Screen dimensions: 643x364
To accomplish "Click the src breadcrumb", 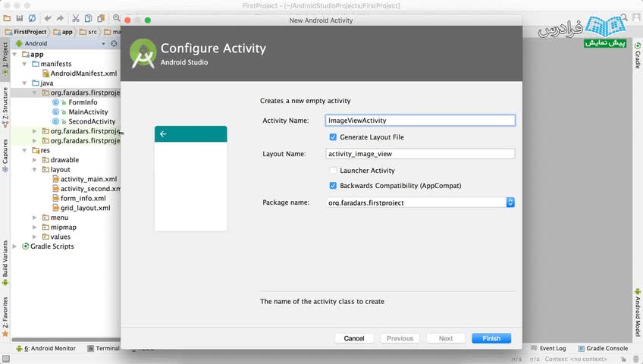I will tap(89, 32).
